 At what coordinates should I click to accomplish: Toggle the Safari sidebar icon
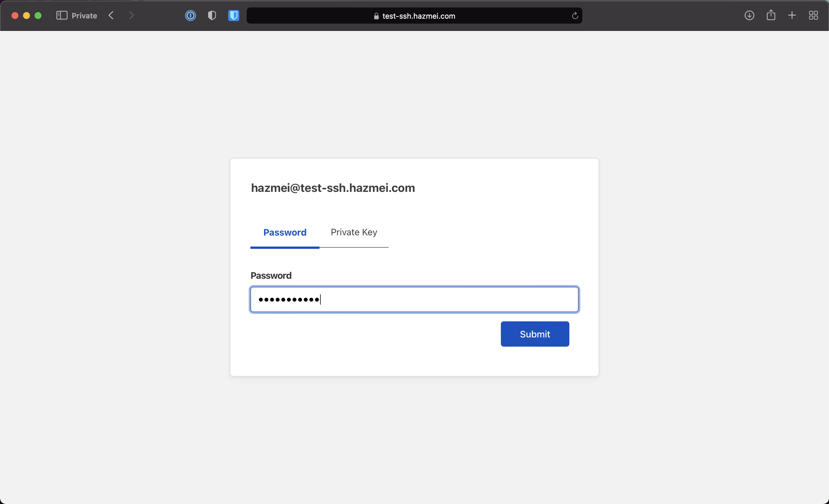point(62,16)
